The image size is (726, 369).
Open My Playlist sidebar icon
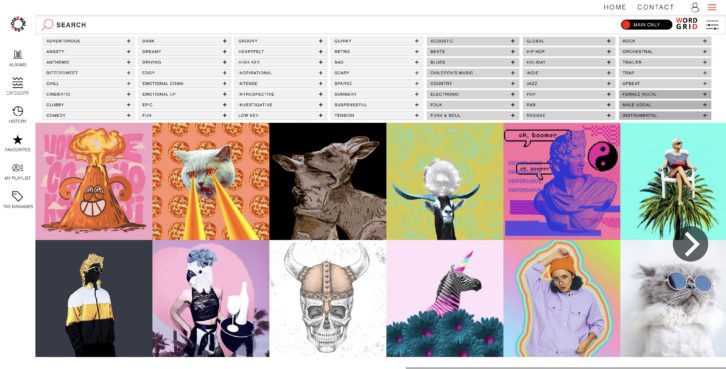click(x=18, y=171)
